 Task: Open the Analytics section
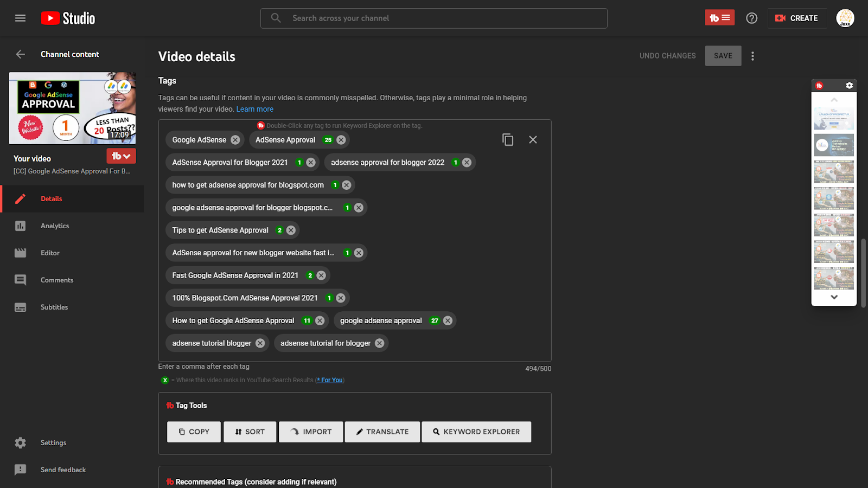73,226
